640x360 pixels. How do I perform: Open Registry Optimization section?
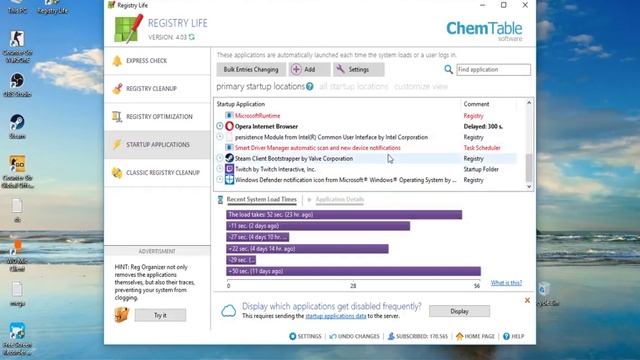pos(158,117)
